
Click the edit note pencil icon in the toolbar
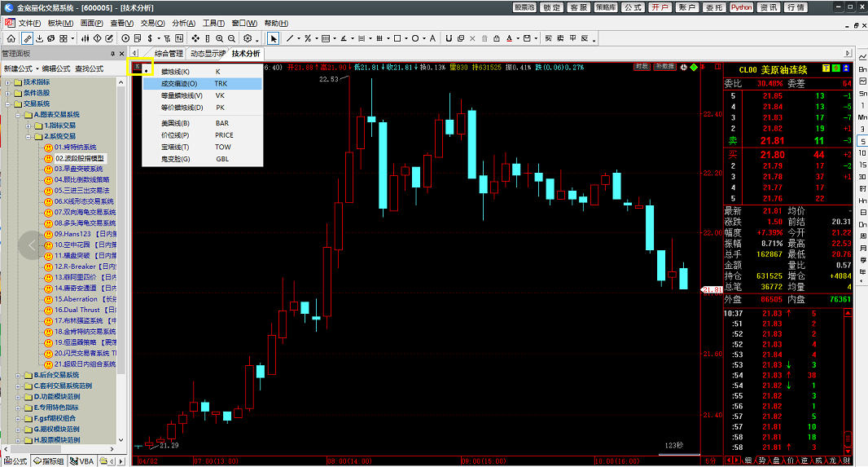coord(109,39)
